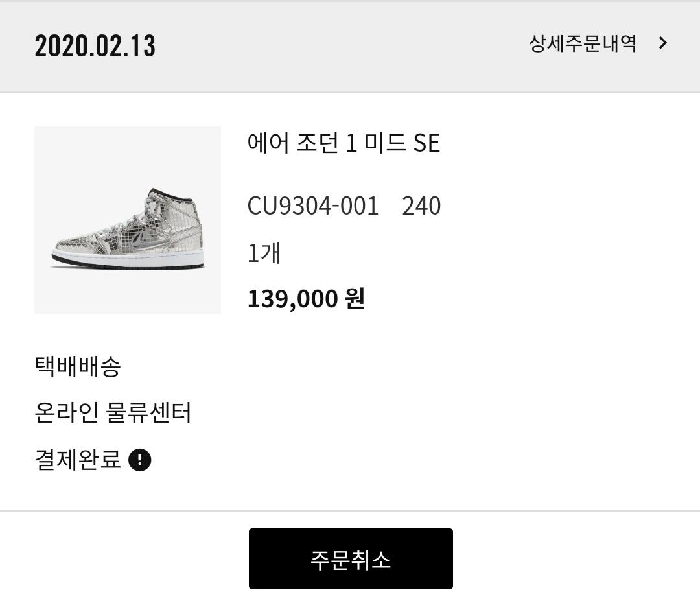Screen dimensions: 700x601
Task: Click the shoe size value 240
Action: [421, 206]
